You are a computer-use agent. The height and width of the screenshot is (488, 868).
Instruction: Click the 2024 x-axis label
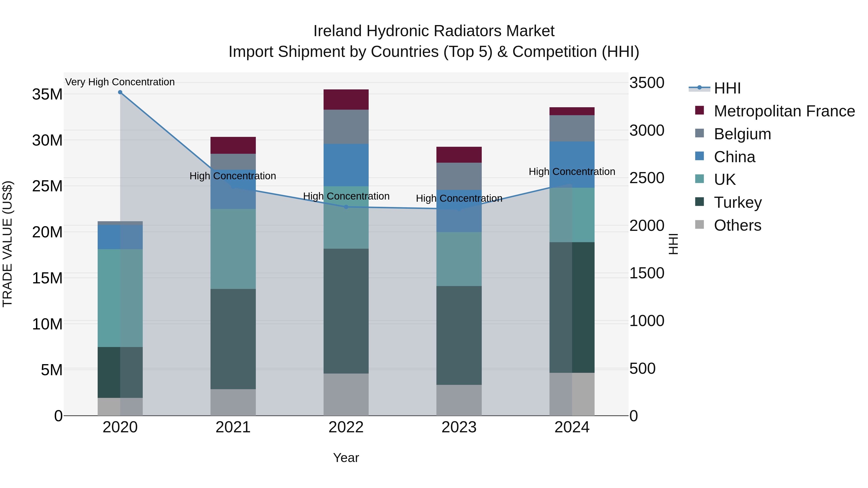[572, 427]
